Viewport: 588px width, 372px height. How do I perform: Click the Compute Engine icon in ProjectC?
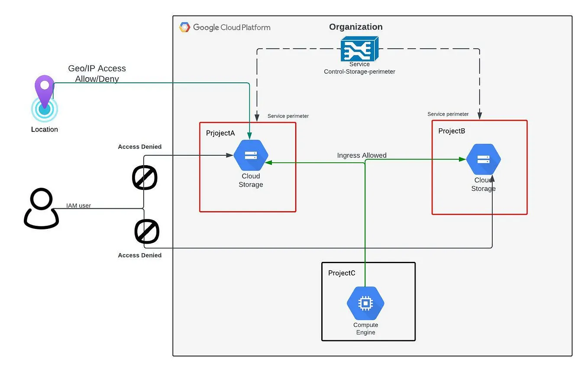365,303
